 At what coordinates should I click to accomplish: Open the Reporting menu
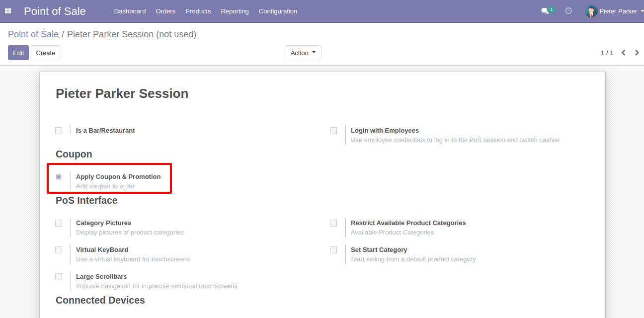(x=235, y=11)
